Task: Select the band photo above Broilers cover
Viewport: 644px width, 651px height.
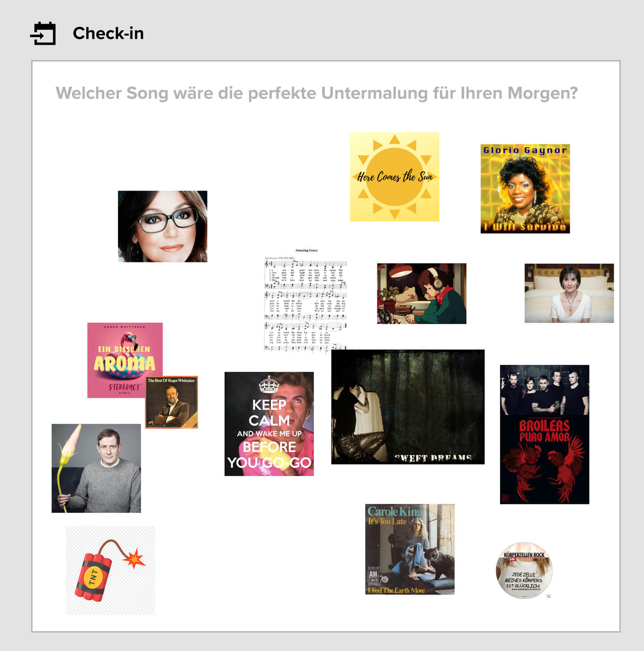Action: coord(544,389)
